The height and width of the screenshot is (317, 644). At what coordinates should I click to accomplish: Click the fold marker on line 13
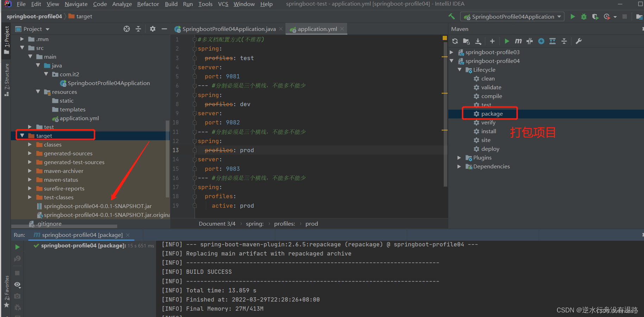195,150
